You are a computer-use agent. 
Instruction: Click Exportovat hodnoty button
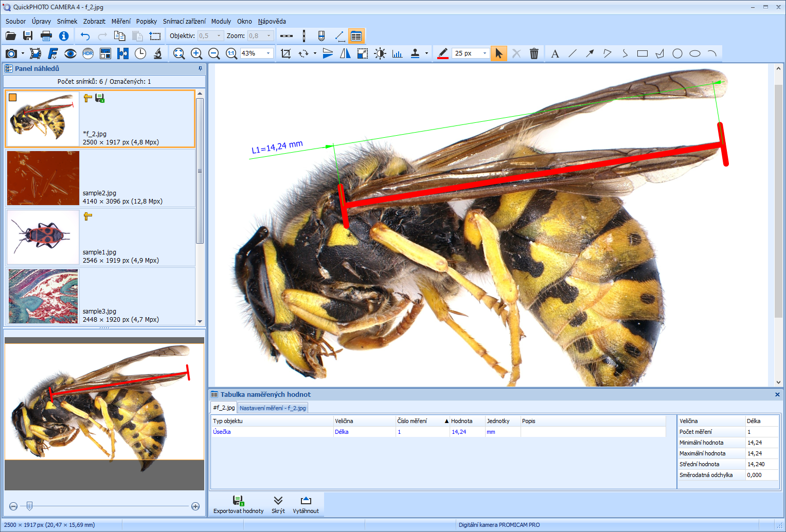point(238,505)
